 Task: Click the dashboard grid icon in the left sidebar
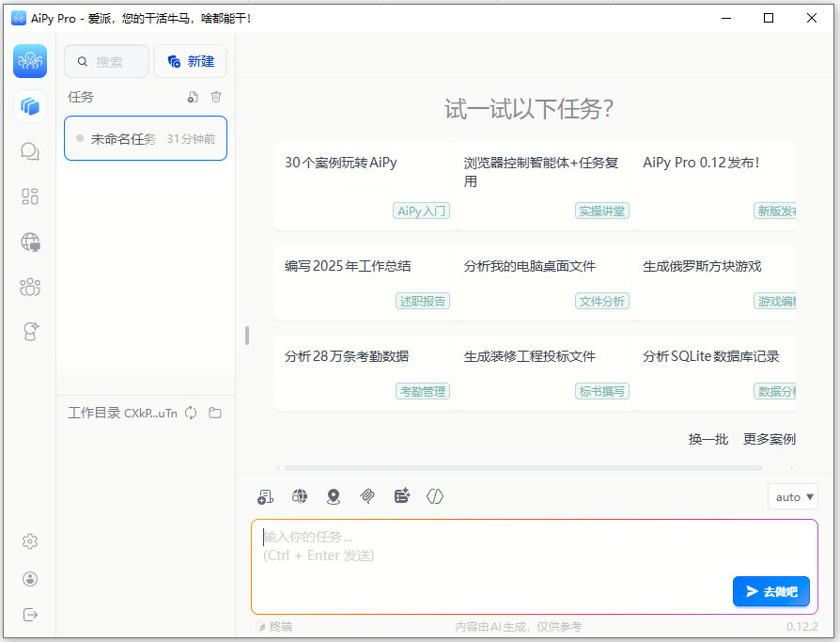[29, 196]
